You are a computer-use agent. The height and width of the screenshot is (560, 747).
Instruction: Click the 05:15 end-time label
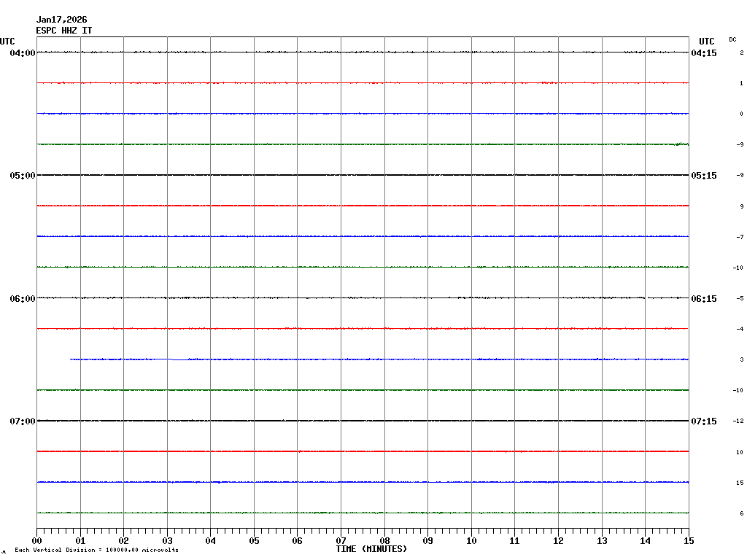(704, 176)
